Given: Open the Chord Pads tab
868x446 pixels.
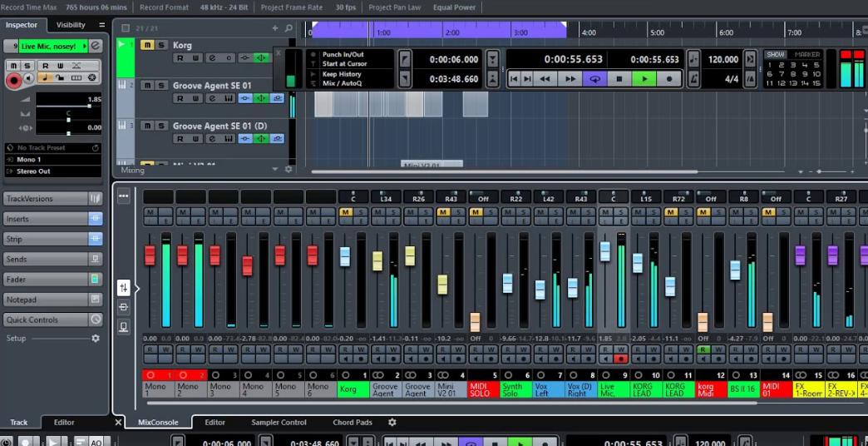Looking at the screenshot, I should coord(353,423).
